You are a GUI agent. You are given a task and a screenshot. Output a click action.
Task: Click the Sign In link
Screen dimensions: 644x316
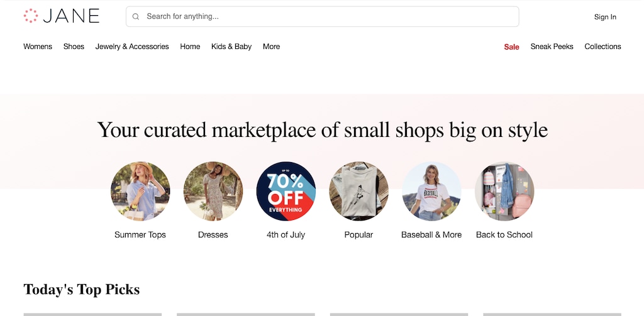(x=605, y=17)
